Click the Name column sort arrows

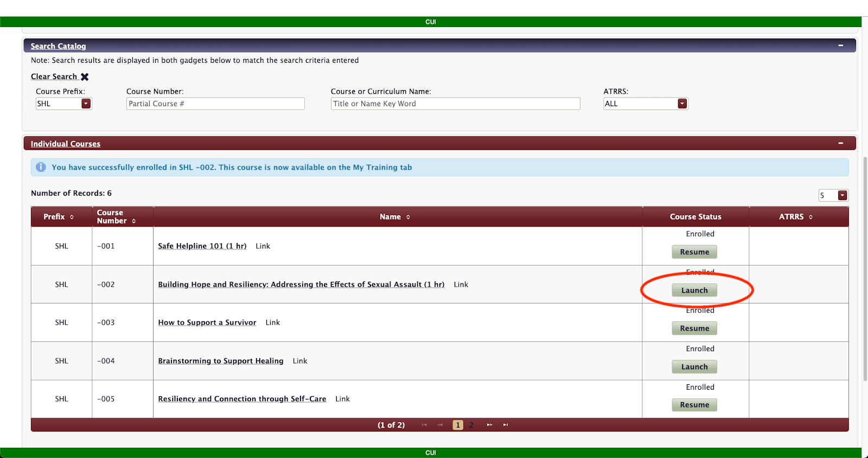[408, 217]
